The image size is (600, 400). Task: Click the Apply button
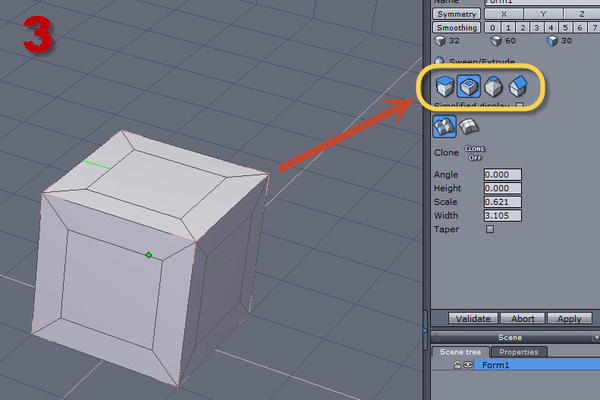[x=569, y=318]
